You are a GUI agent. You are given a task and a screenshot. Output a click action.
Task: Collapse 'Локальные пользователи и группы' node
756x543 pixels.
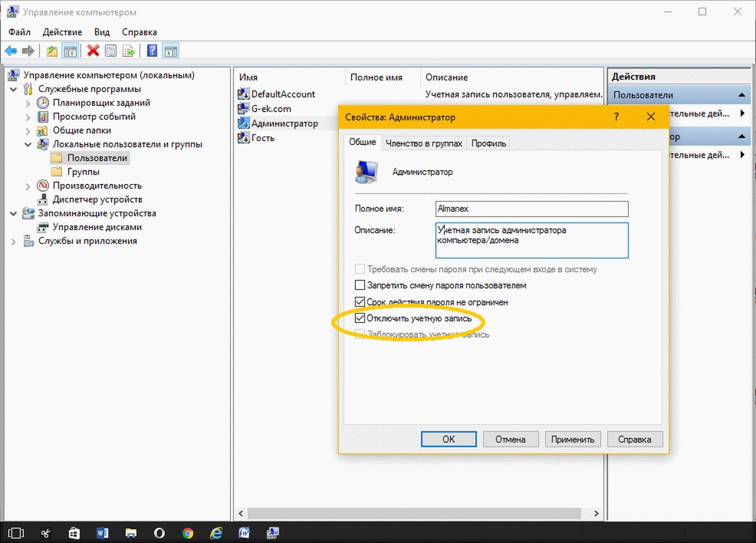[x=28, y=144]
